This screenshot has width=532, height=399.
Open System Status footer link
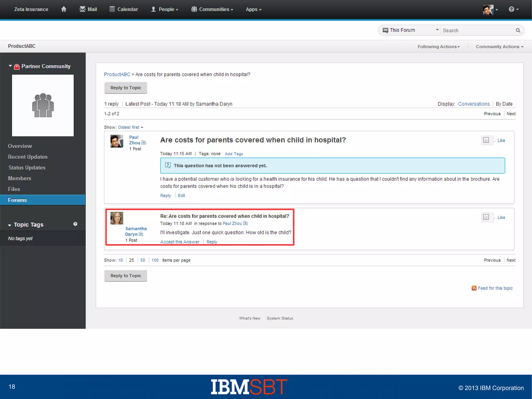tap(280, 318)
